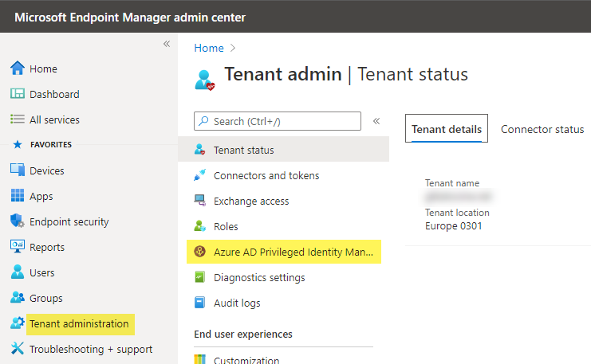This screenshot has height=364, width=591.
Task: Click the Tenant status icon in blade menu
Action: (x=199, y=150)
